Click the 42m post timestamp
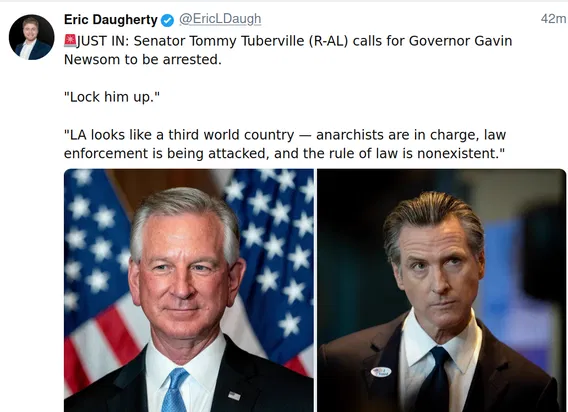 [553, 19]
